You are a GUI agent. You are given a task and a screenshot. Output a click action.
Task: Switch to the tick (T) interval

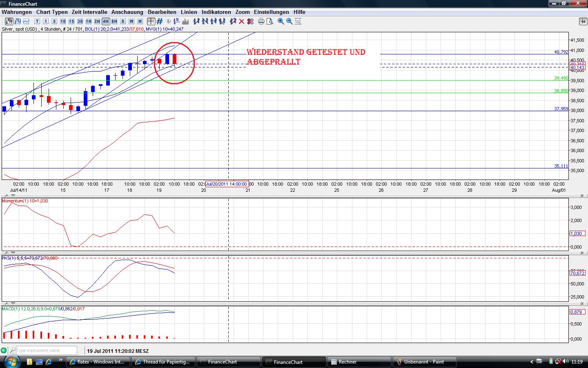pos(37,21)
